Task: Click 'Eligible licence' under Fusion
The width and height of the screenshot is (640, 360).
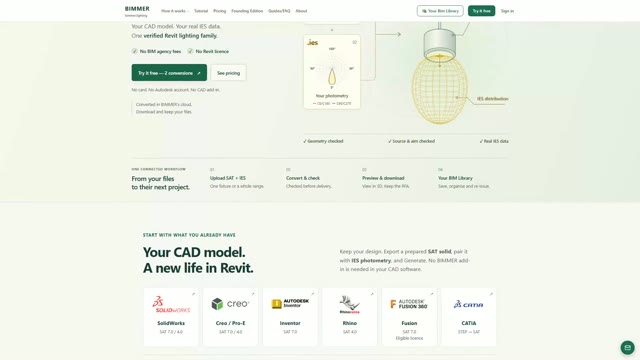Action: pyautogui.click(x=409, y=338)
